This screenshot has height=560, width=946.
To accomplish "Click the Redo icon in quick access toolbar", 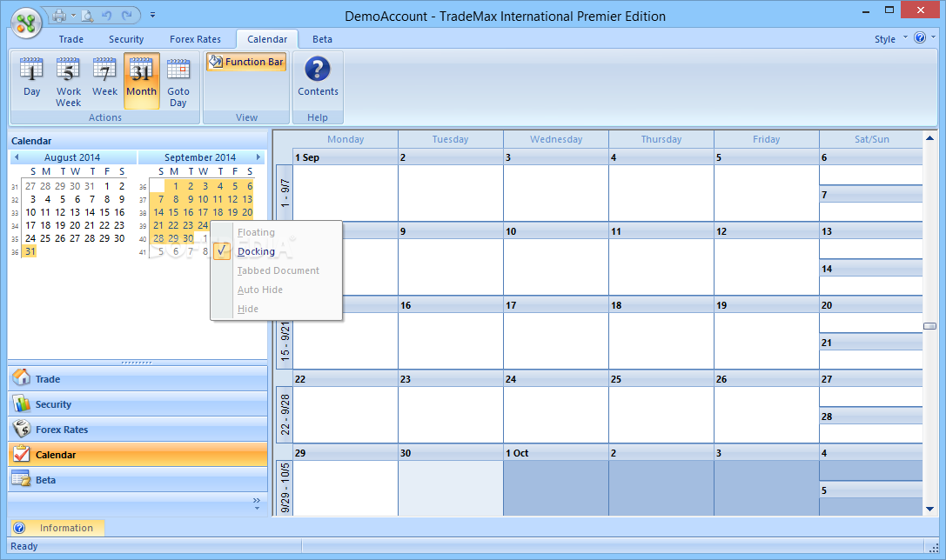I will click(127, 16).
